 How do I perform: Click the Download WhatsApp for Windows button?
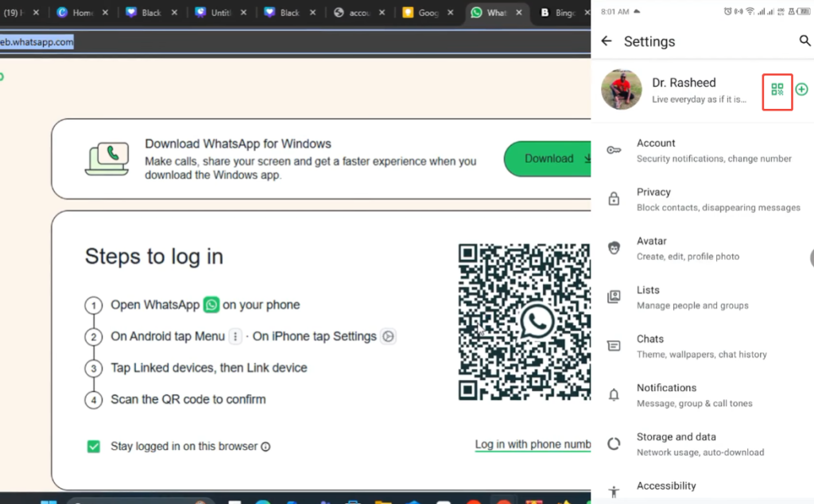[x=548, y=159]
